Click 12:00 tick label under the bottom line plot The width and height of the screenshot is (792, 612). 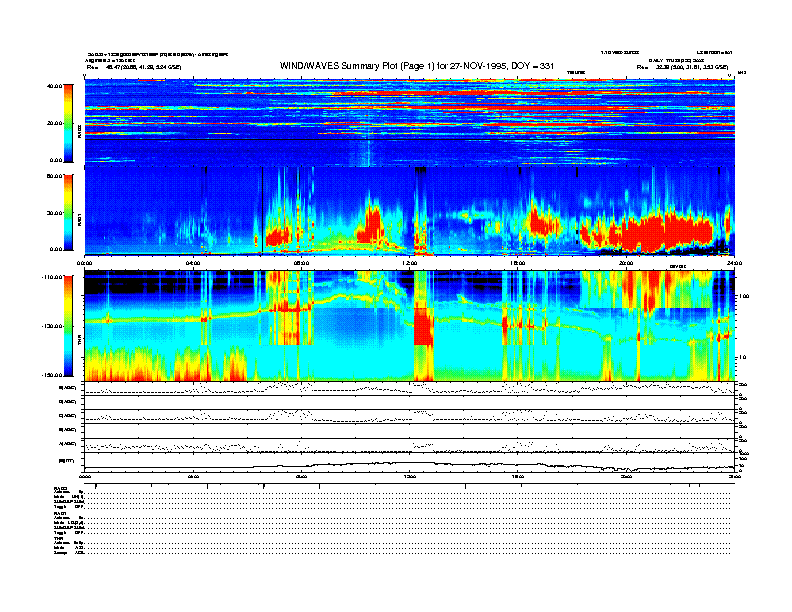point(410,476)
